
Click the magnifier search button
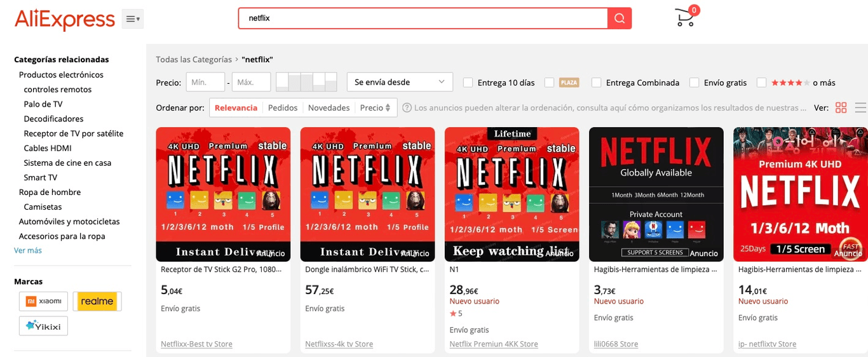(x=620, y=18)
